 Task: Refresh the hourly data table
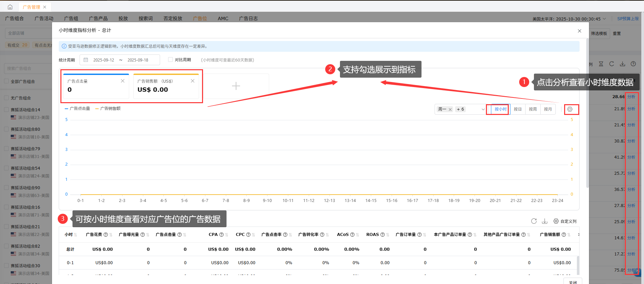pyautogui.click(x=534, y=221)
